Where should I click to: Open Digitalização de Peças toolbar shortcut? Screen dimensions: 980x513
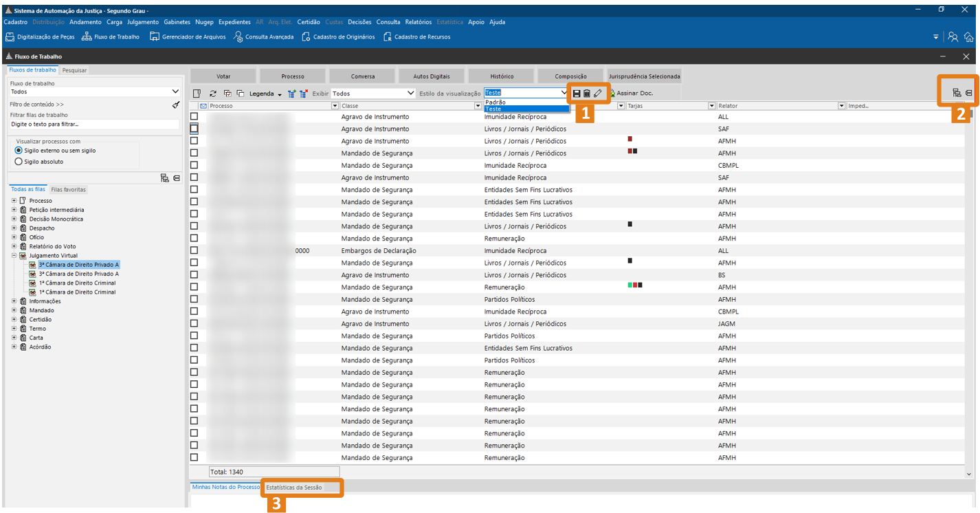pyautogui.click(x=40, y=37)
